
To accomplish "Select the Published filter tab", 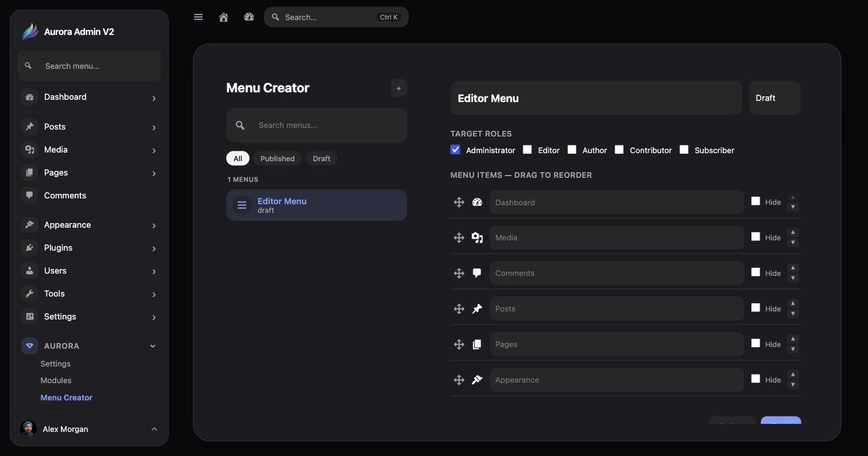I will point(277,158).
